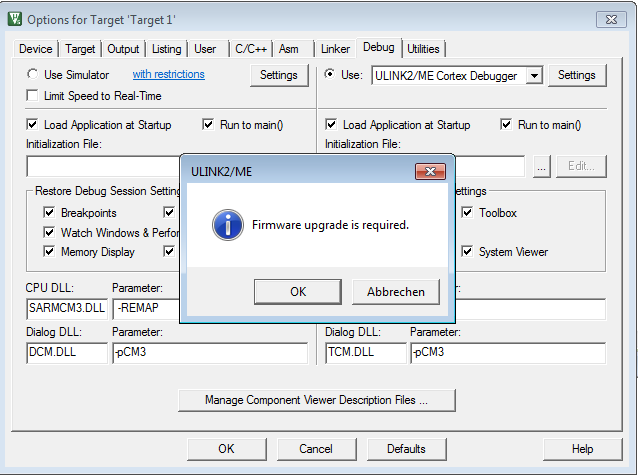Open the C/C++ tab

click(x=251, y=49)
